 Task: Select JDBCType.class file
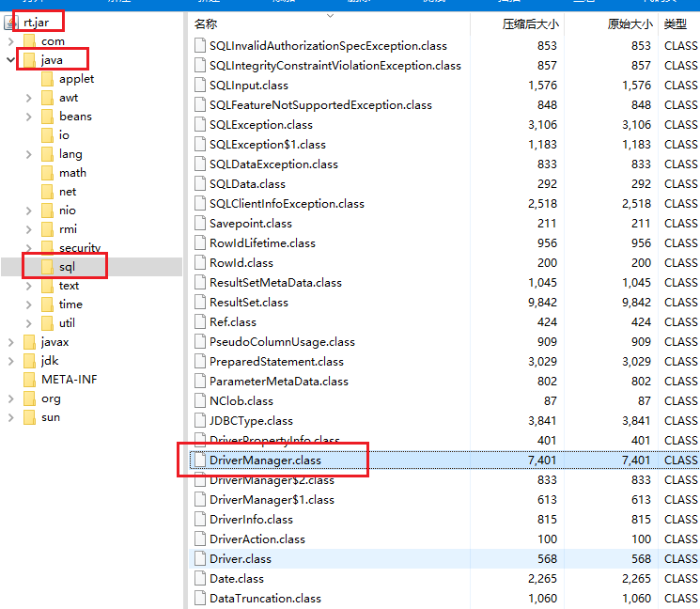click(x=251, y=421)
